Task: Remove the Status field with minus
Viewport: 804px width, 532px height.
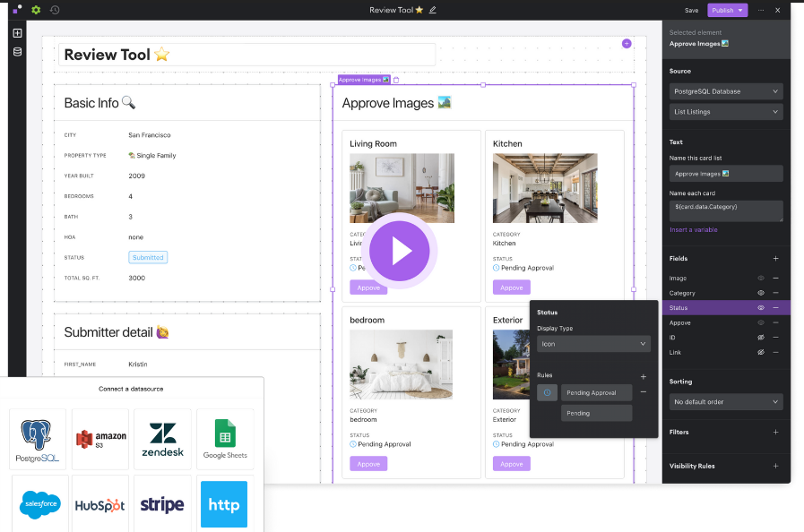Action: [x=776, y=307]
